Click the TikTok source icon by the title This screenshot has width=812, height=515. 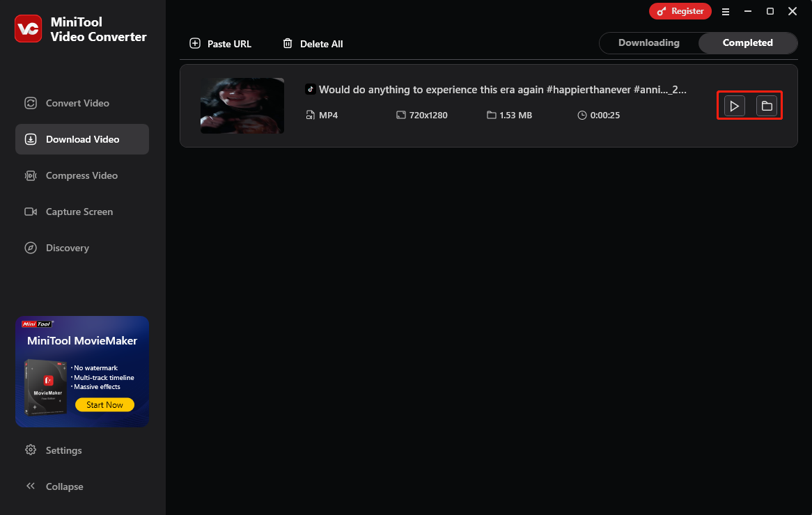[x=310, y=89]
